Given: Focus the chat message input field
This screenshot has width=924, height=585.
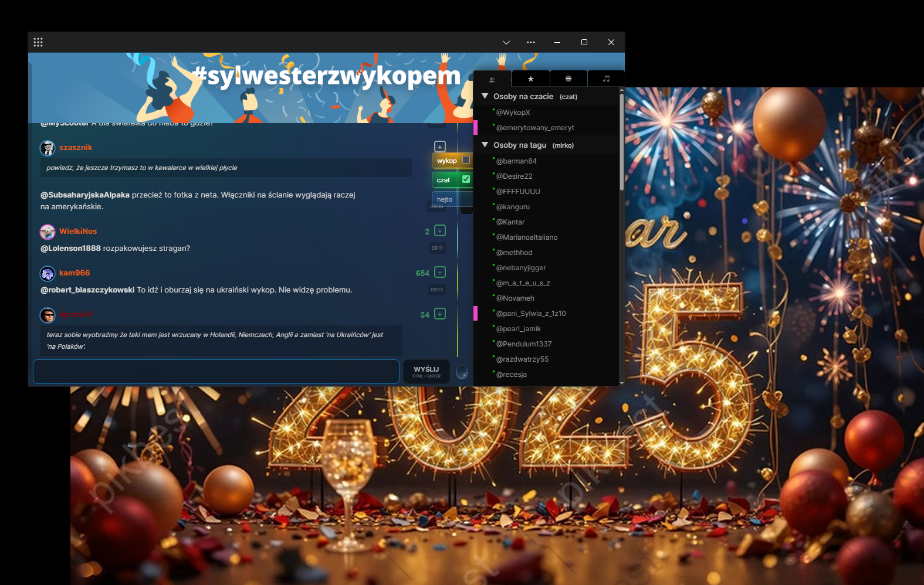Looking at the screenshot, I should pos(216,372).
